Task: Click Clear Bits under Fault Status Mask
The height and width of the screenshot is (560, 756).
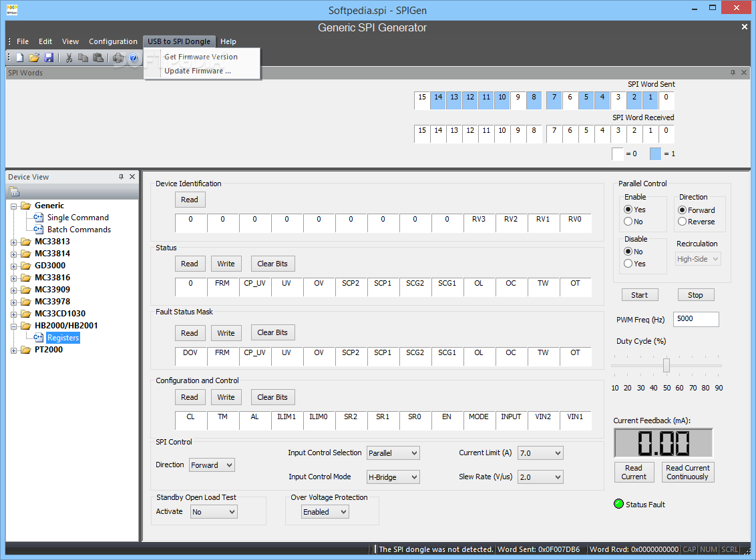Action: [x=272, y=332]
